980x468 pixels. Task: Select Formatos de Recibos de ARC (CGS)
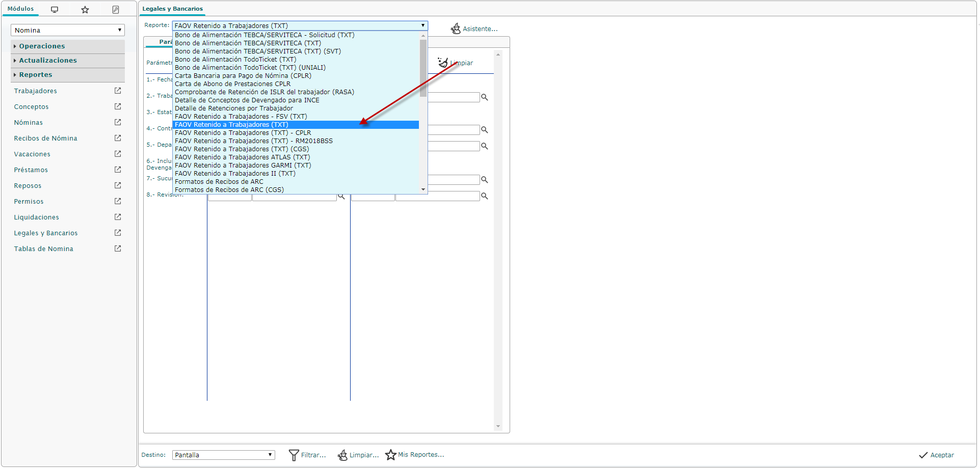coord(296,190)
